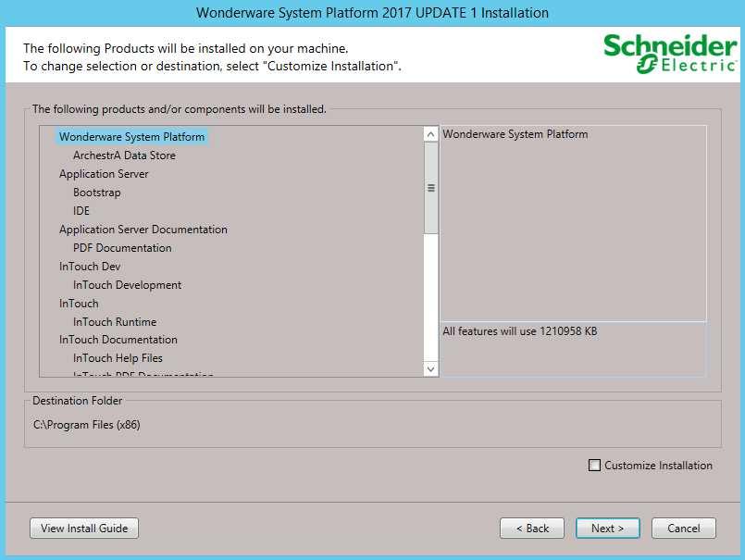The image size is (745, 560).
Task: Click the product list scroll up arrow
Action: 430,134
